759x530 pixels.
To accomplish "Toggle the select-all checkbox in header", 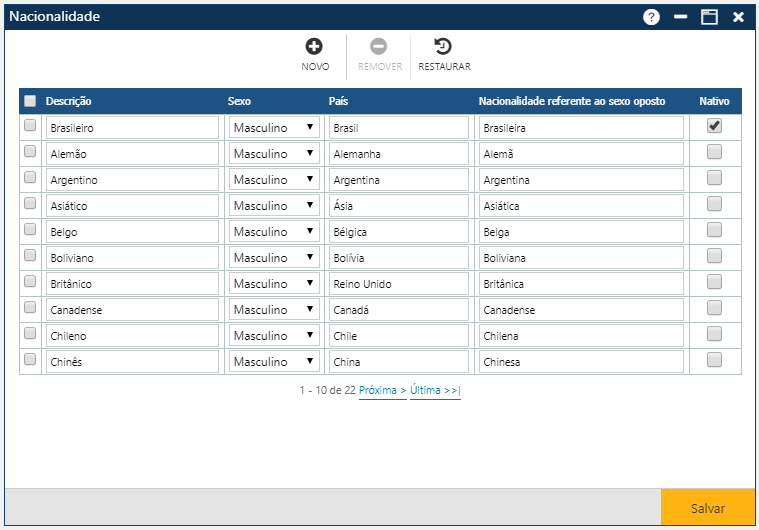I will coord(30,101).
